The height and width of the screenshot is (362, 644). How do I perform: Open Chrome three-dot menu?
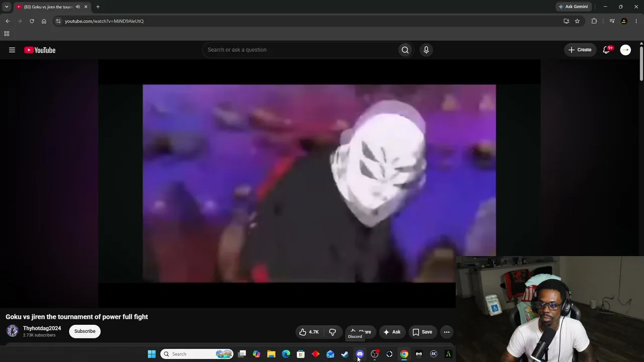636,21
